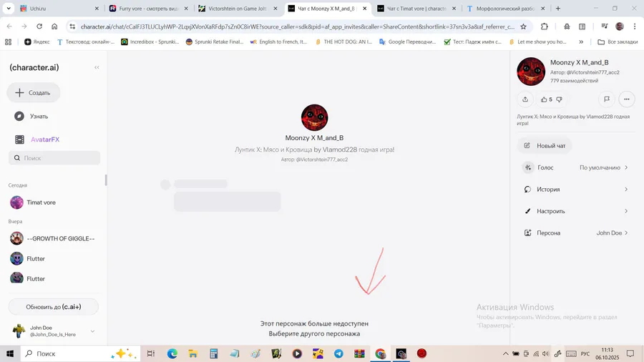Bookmark this page with the star
The width and height of the screenshot is (644, 362).
coord(523,26)
